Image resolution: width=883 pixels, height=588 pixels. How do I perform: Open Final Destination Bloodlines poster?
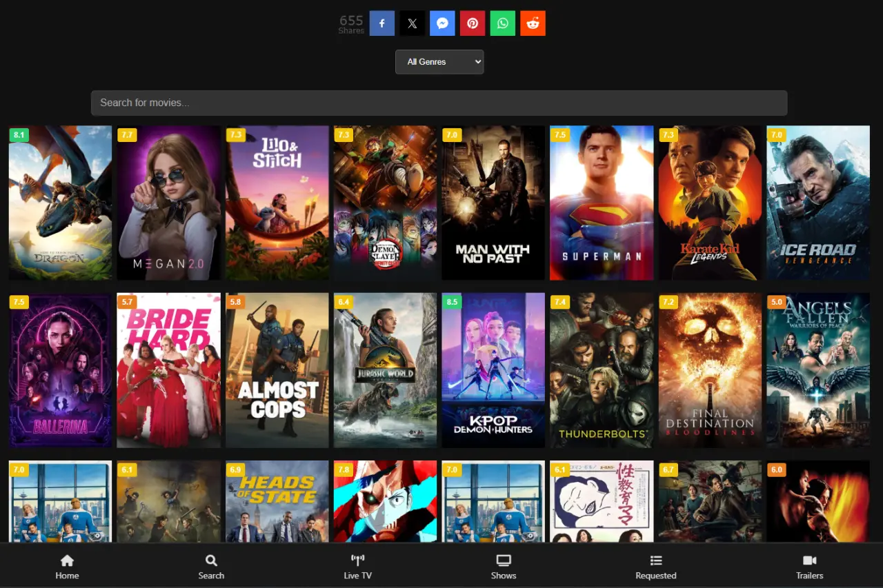pyautogui.click(x=710, y=370)
